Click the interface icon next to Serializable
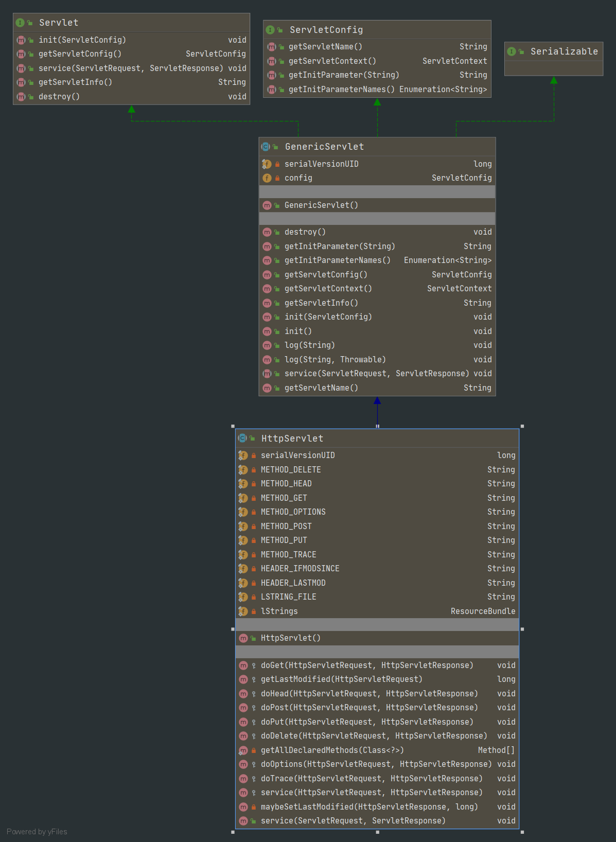This screenshot has width=616, height=842. 512,51
